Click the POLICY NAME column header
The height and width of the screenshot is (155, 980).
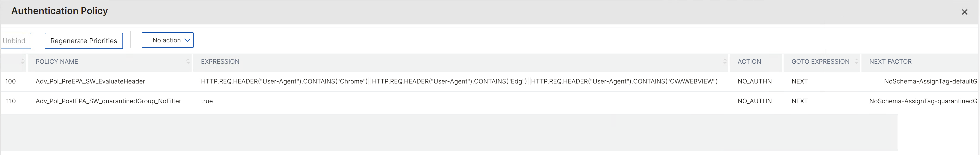(57, 61)
